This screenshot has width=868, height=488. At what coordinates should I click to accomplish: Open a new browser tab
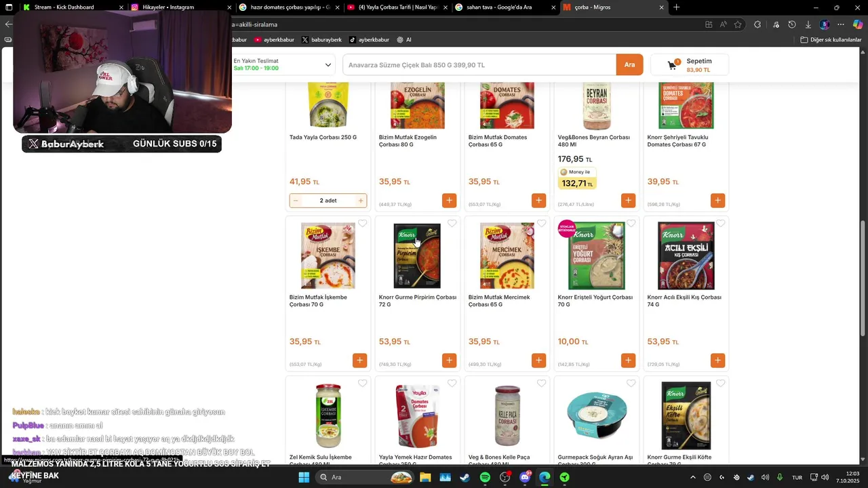676,7
